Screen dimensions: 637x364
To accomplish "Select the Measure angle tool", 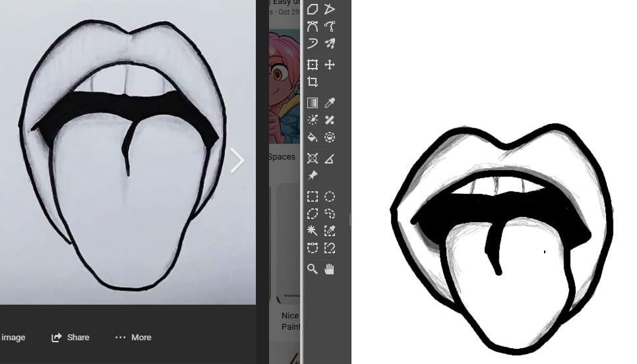I will [x=330, y=158].
